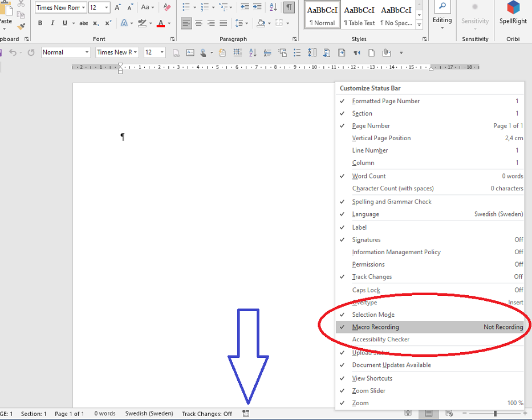Open the bullets list dropdown arrow

point(195,7)
